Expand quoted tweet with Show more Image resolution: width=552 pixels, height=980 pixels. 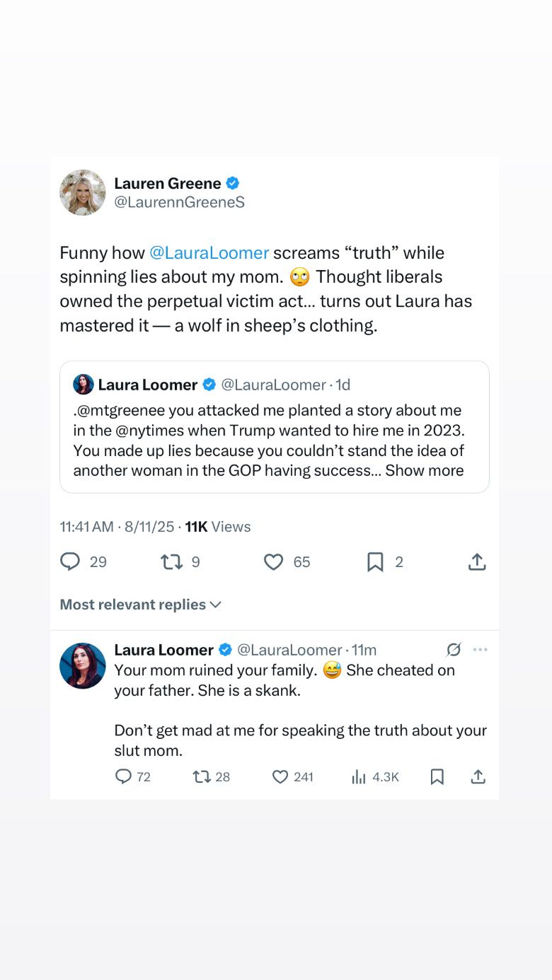(425, 470)
